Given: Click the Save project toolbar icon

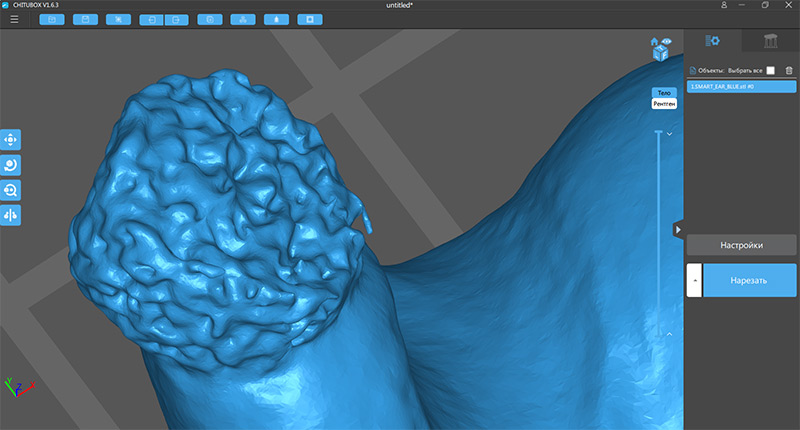Looking at the screenshot, I should 85,19.
